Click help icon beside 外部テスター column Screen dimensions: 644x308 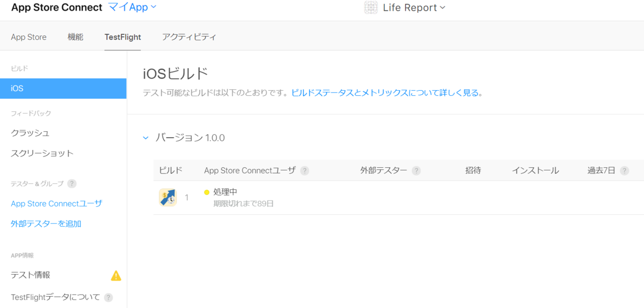pos(416,171)
